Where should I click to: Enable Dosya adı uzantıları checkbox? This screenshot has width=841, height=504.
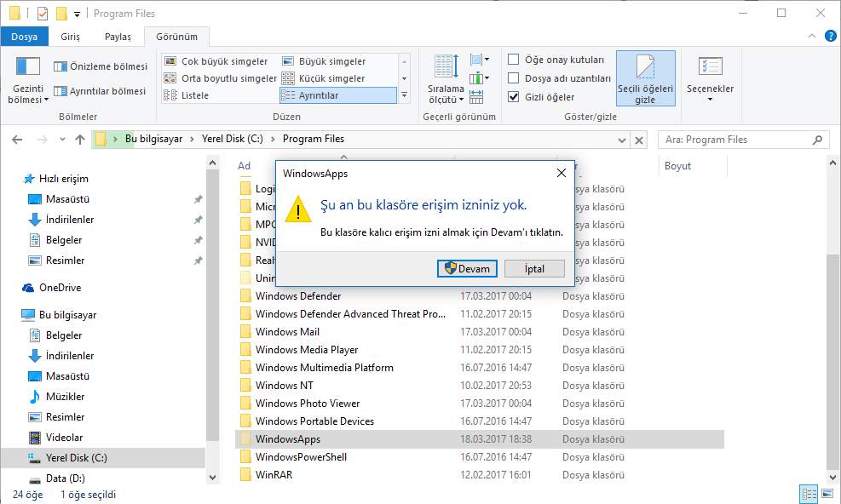click(x=513, y=78)
